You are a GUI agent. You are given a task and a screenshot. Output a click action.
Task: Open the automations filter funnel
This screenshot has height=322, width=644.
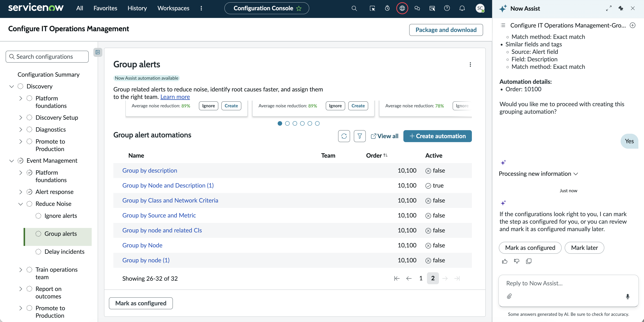tap(359, 136)
